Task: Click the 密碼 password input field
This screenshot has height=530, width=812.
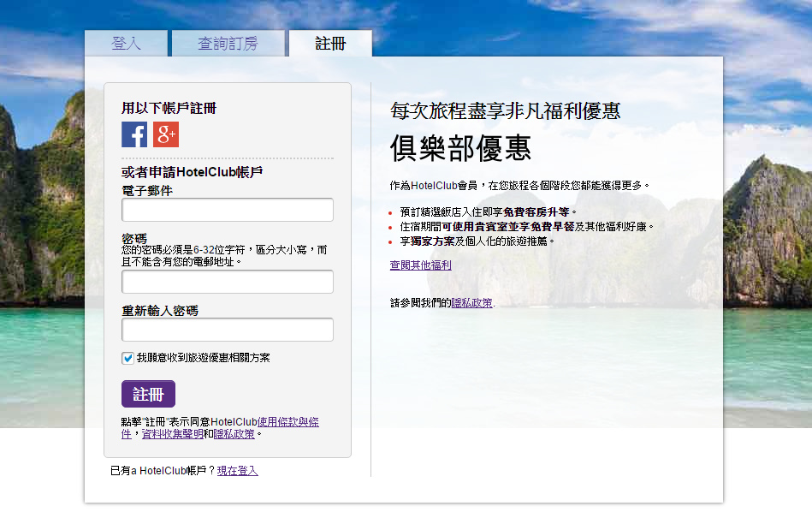Action: click(227, 281)
